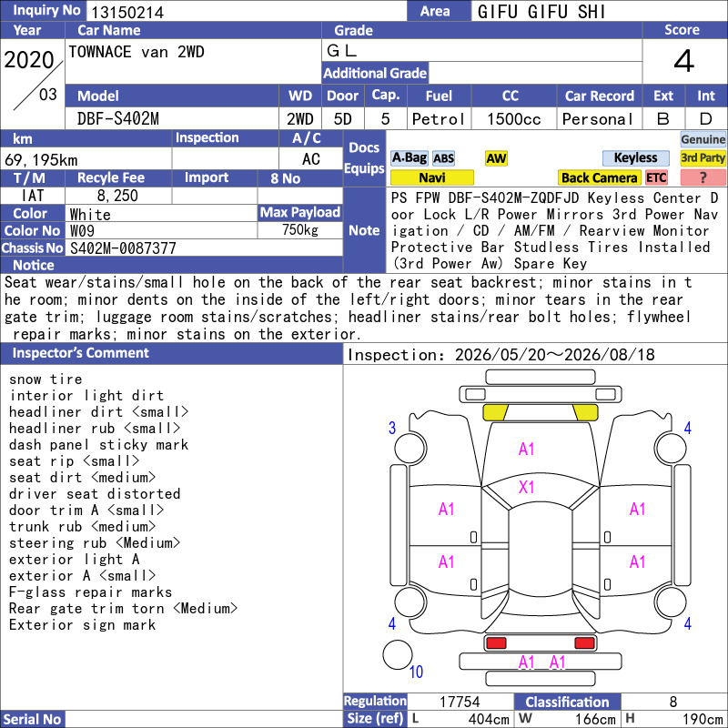This screenshot has width=728, height=728.
Task: Click the recycle fee value 8,250
Action: pos(117,196)
